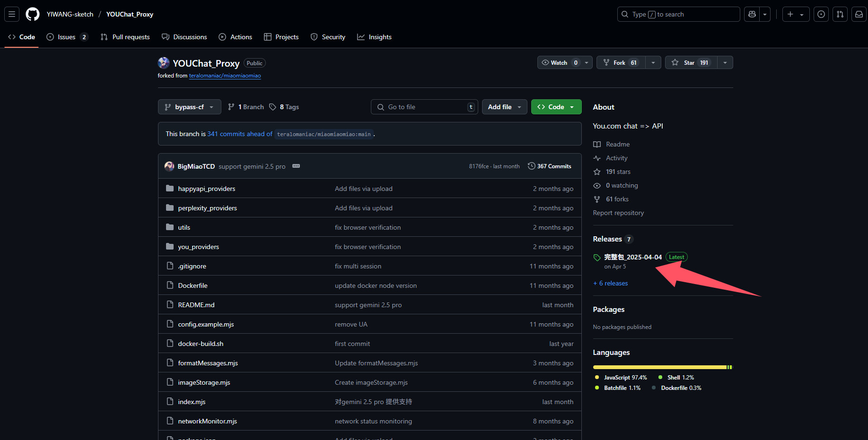This screenshot has height=440, width=868.
Task: Open the Copilot chat icon
Action: 752,14
